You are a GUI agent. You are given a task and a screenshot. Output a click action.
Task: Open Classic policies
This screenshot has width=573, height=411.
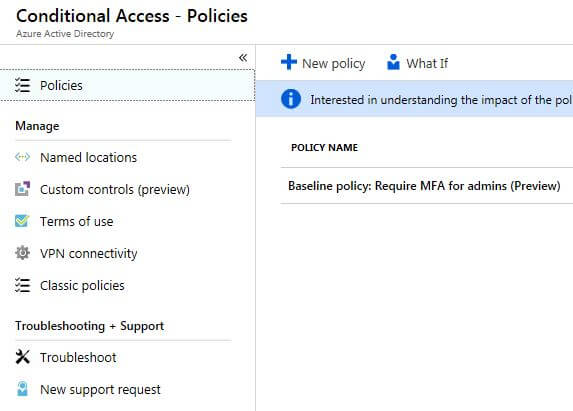(x=82, y=285)
